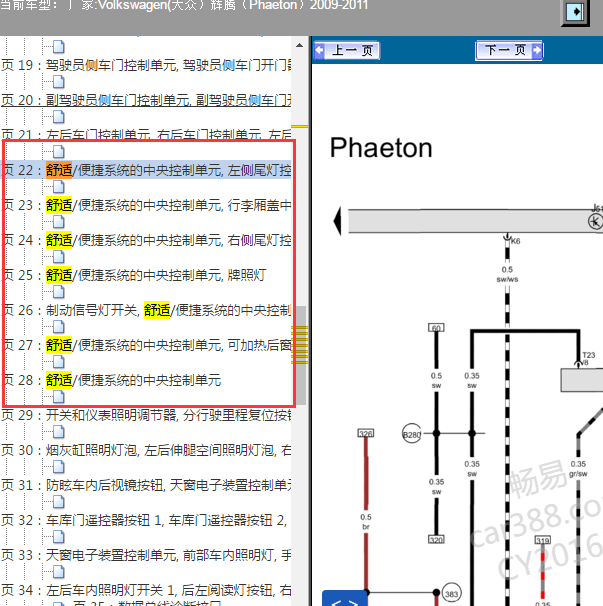
Task: Click document icon above page 20 row
Action: click(x=58, y=82)
